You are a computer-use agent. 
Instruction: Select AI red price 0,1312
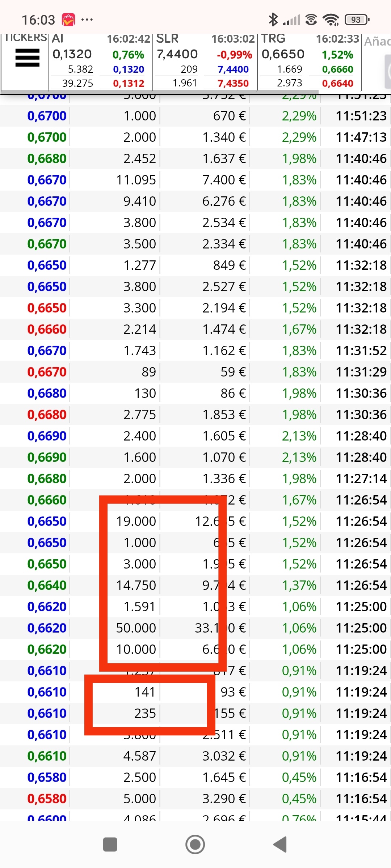129,84
